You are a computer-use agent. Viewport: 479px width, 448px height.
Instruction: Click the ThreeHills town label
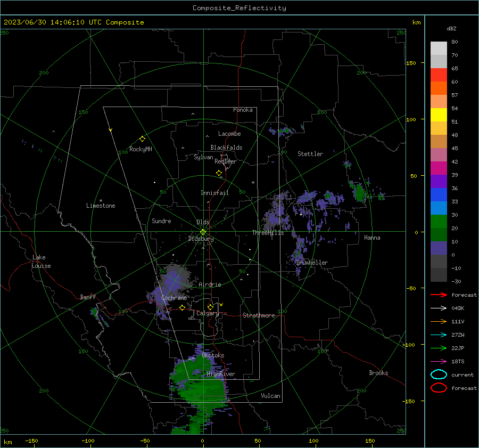coord(268,233)
